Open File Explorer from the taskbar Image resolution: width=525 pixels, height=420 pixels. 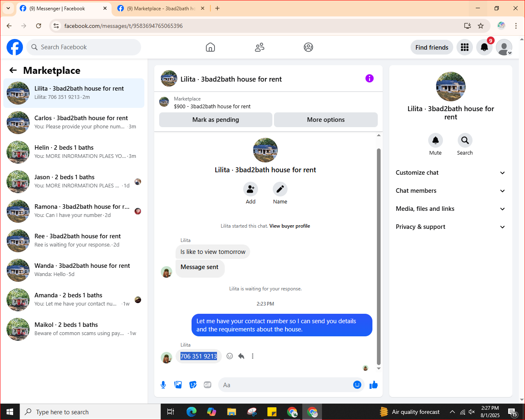coord(232,412)
